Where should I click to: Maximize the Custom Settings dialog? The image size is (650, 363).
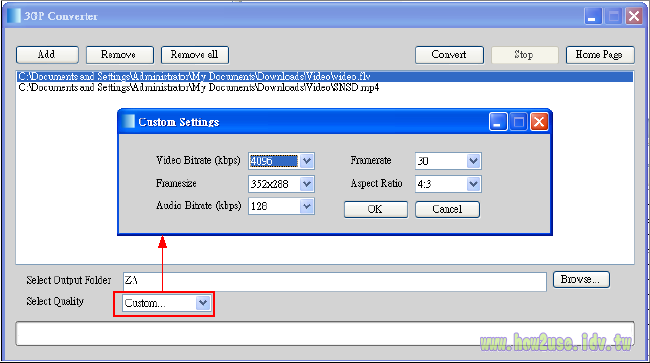tap(519, 122)
